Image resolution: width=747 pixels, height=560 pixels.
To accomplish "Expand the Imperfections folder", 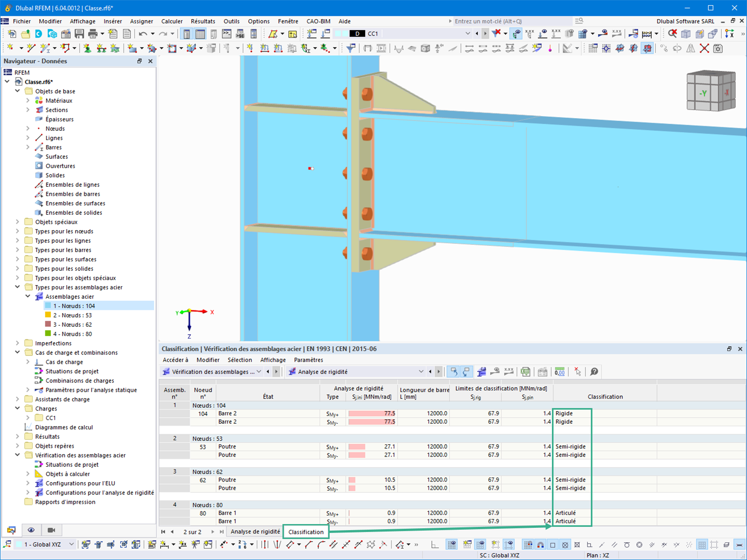I will pyautogui.click(x=17, y=343).
